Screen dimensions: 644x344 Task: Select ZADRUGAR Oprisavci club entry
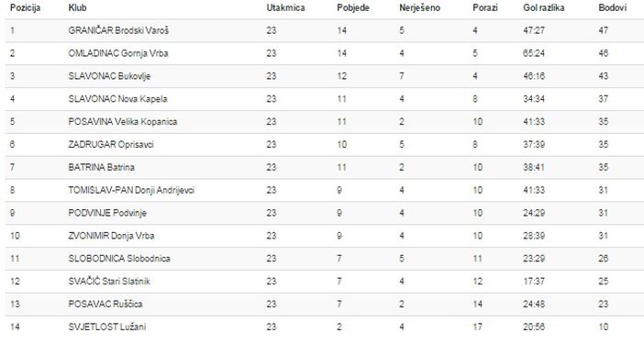(111, 145)
